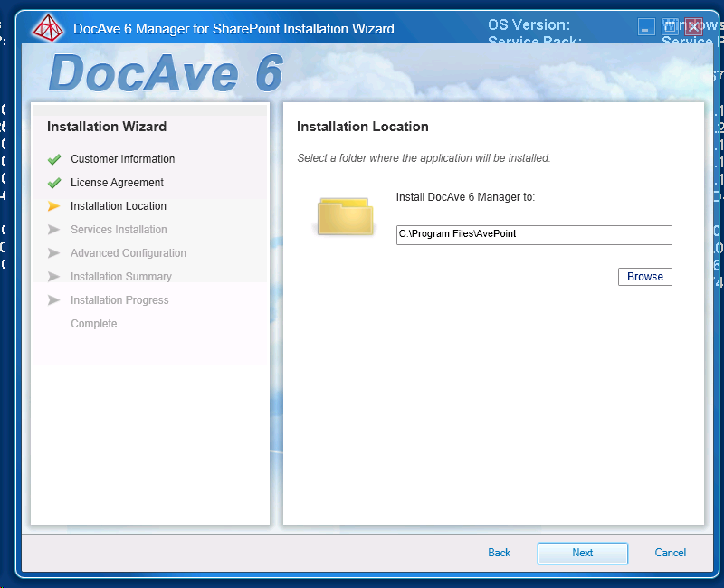Image resolution: width=724 pixels, height=588 pixels.
Task: Click the green checkmark beside Customer Information
Action: tap(53, 158)
